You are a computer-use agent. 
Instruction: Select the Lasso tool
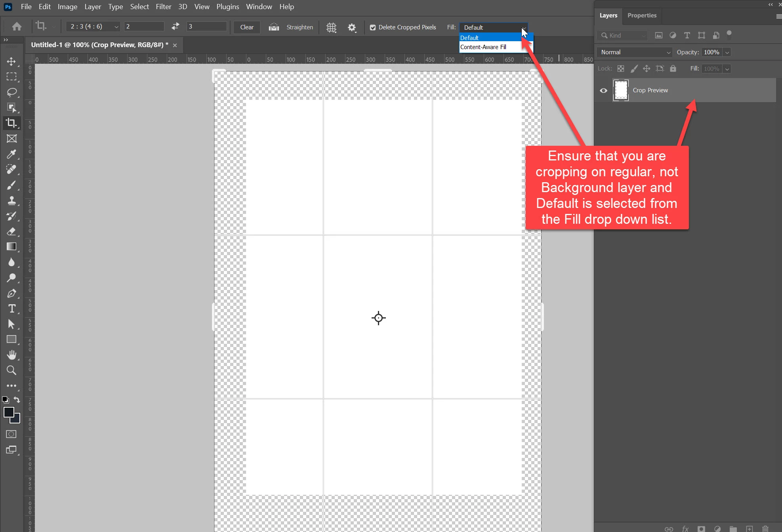point(11,92)
